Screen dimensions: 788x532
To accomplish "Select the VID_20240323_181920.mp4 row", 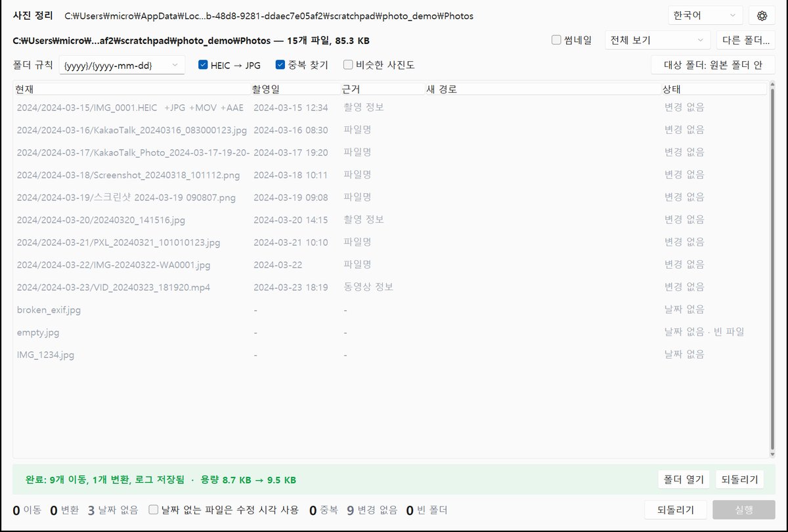I will (390, 287).
